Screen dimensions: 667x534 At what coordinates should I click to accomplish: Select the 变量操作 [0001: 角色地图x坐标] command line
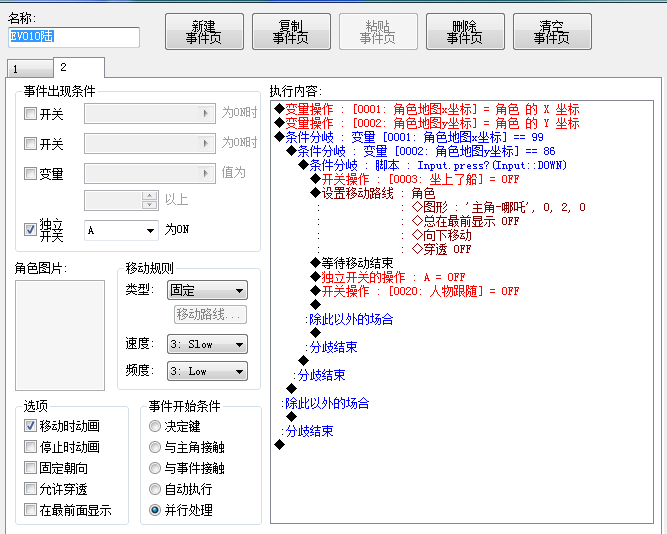click(427, 109)
